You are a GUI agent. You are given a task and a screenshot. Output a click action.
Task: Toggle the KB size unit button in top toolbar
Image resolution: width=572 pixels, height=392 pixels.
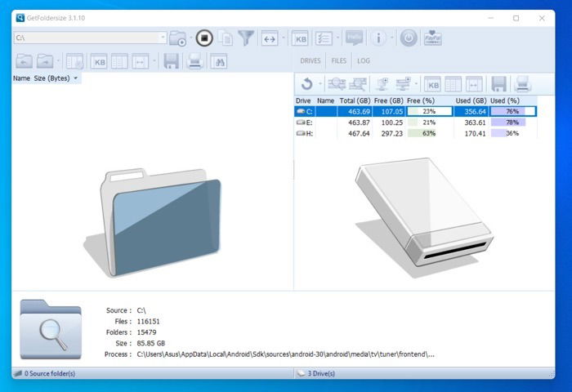[300, 38]
